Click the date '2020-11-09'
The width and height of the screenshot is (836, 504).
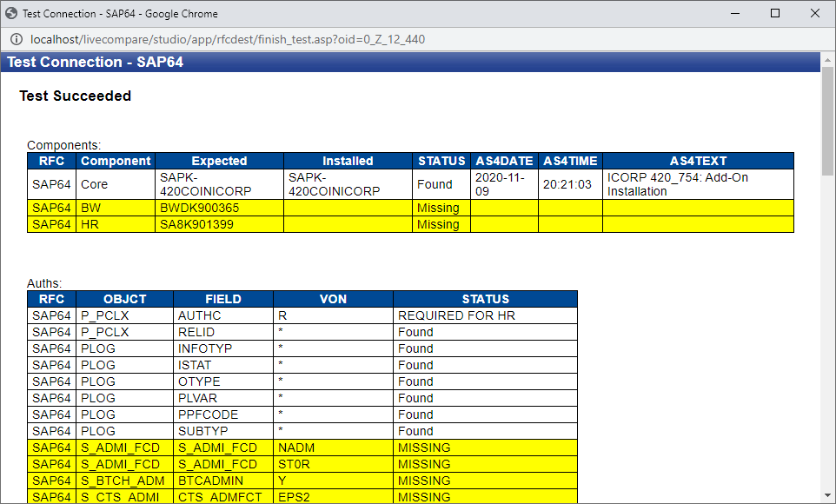click(x=504, y=184)
